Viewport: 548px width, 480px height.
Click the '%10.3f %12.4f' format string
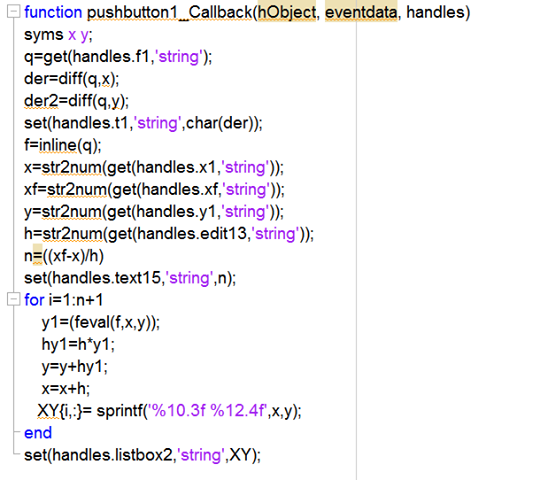[x=207, y=411]
